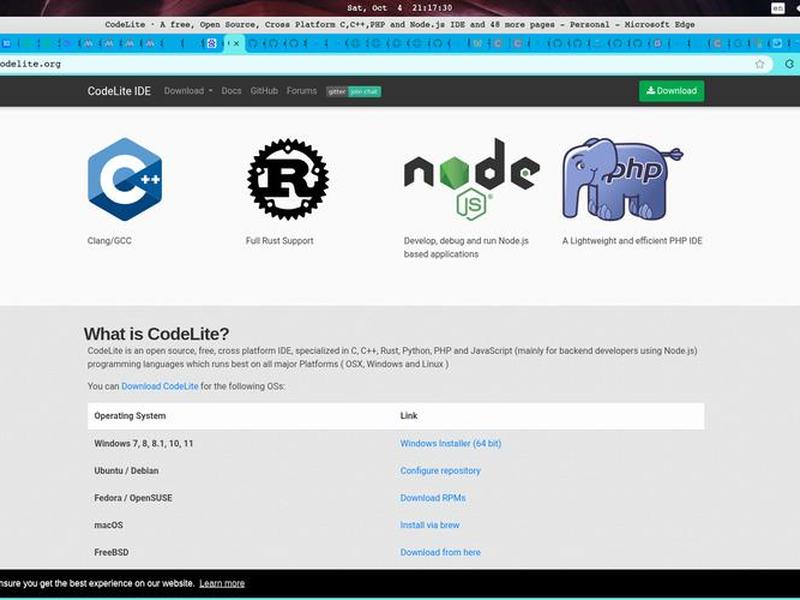Screen dimensions: 800x600
Task: Click Learn more in cookie banner
Action: pyautogui.click(x=222, y=583)
